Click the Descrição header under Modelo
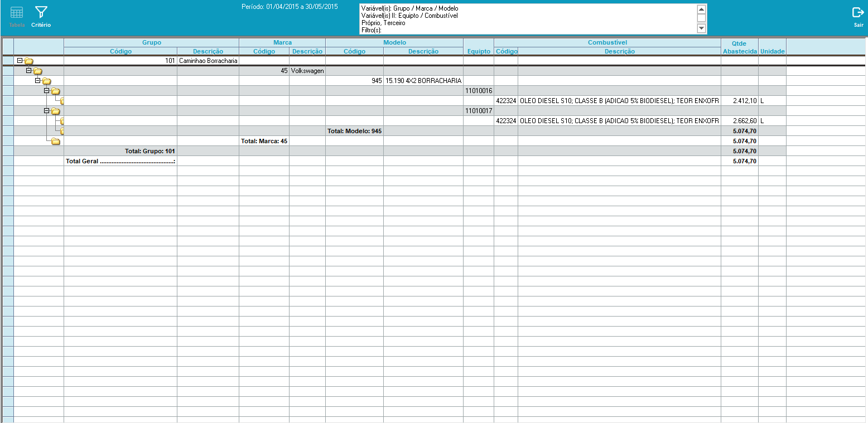Viewport: 868px width, 423px height. click(x=423, y=51)
